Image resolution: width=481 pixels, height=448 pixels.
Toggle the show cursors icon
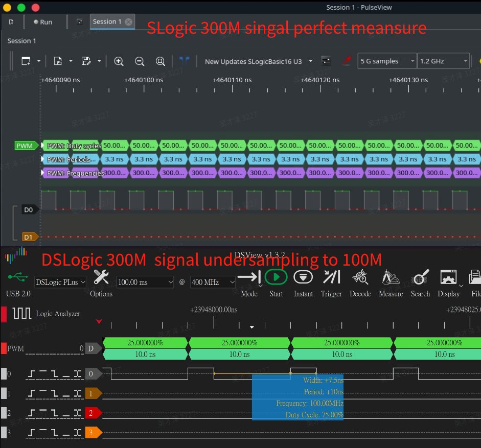tap(184, 61)
